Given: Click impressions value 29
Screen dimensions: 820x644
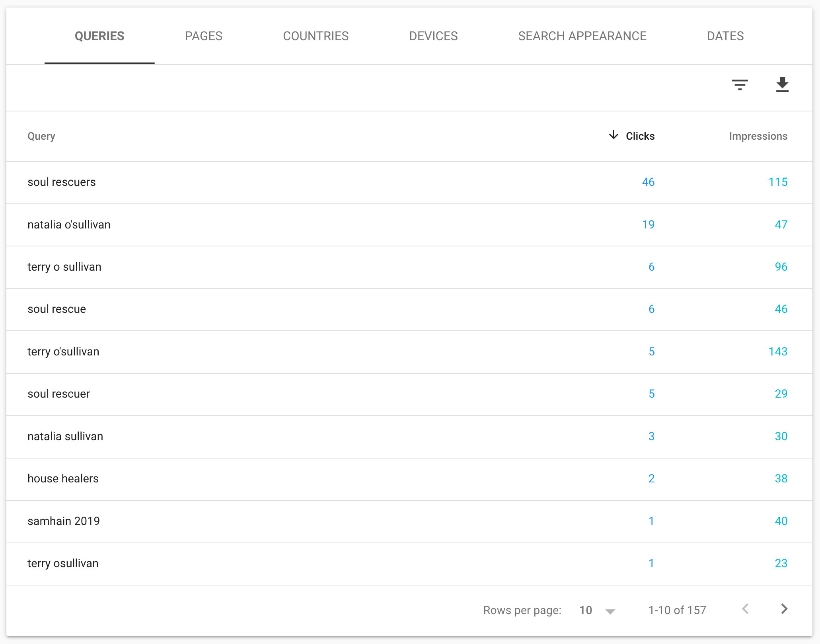Looking at the screenshot, I should pyautogui.click(x=781, y=394).
